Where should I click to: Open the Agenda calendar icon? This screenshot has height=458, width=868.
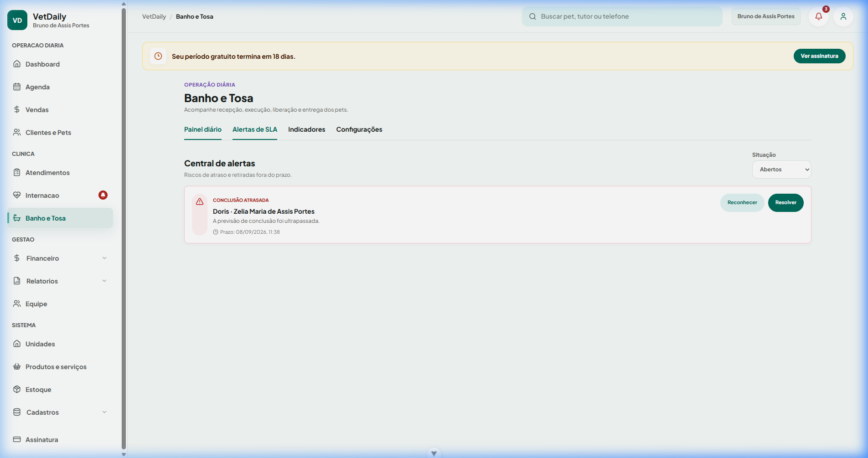coord(17,87)
